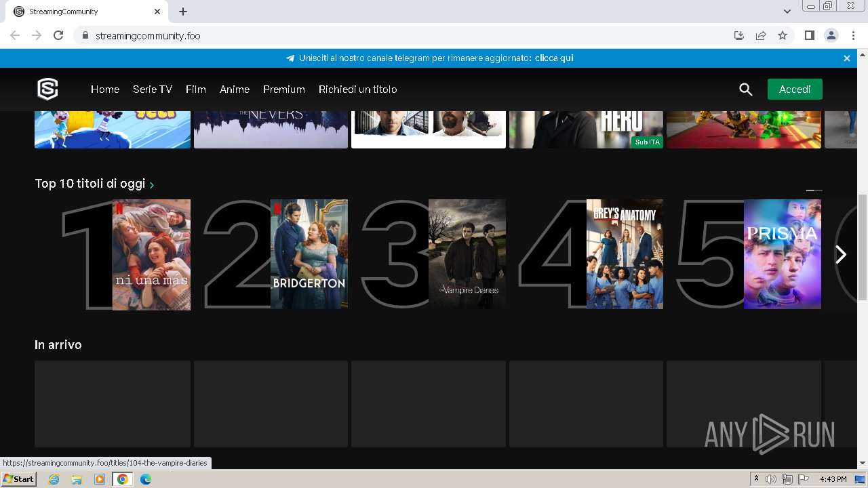Click the Telegram plane icon in banner

(290, 58)
